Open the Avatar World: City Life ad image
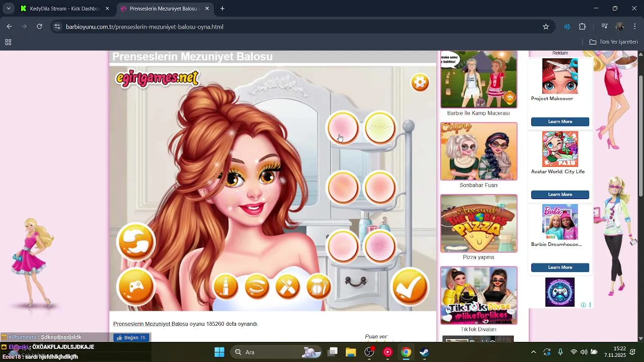 (x=560, y=149)
